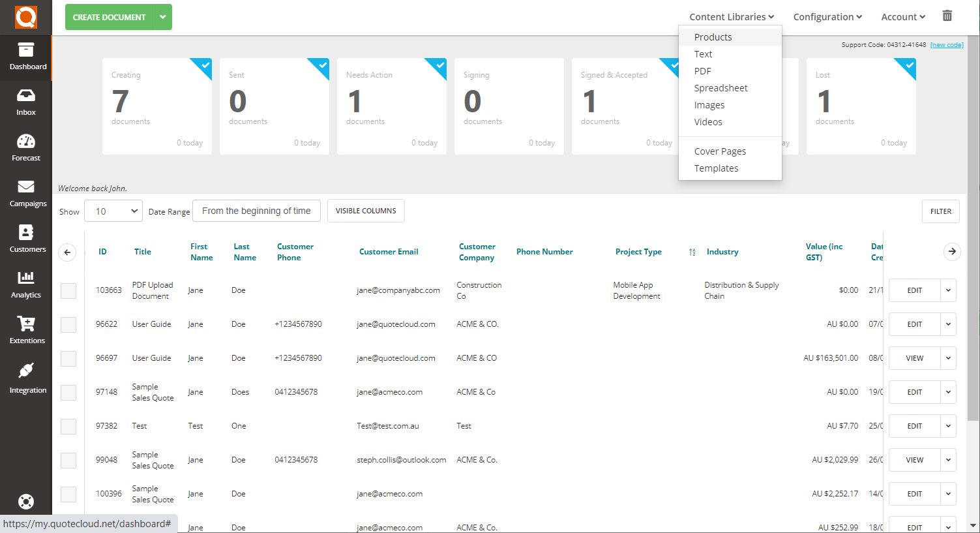The width and height of the screenshot is (980, 533).
Task: Click the new code link
Action: [x=947, y=44]
